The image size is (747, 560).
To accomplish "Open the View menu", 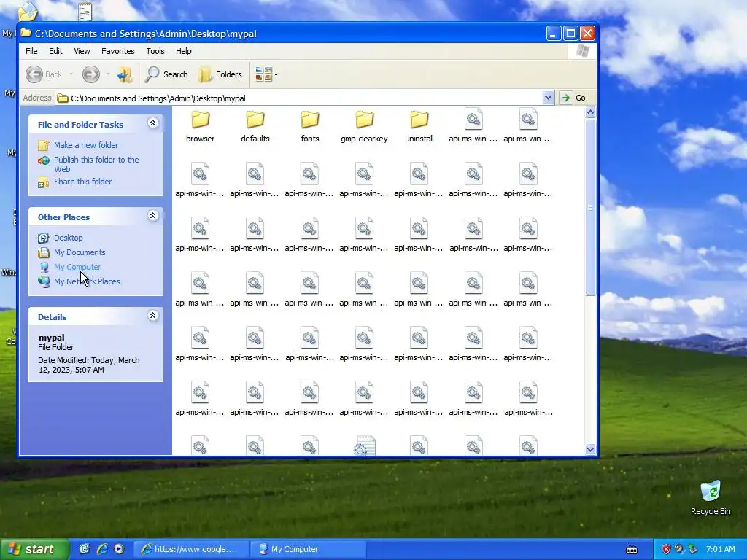I will coord(82,51).
